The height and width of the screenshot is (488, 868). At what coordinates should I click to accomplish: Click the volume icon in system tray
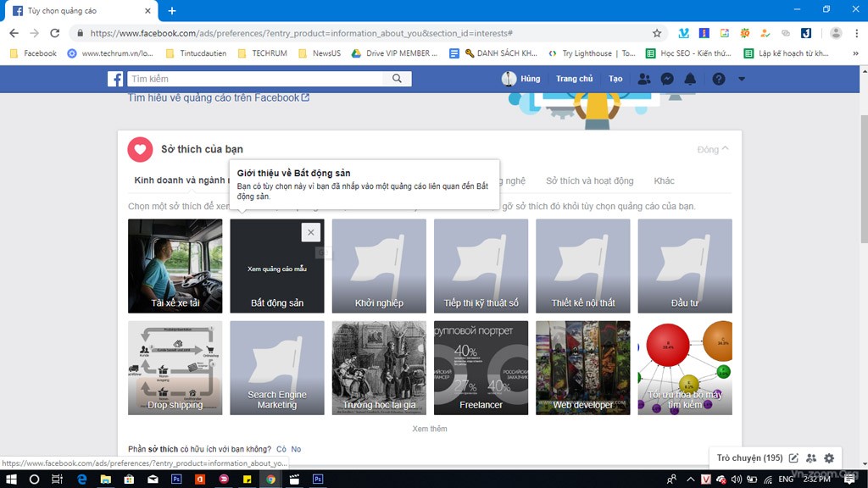point(737,480)
